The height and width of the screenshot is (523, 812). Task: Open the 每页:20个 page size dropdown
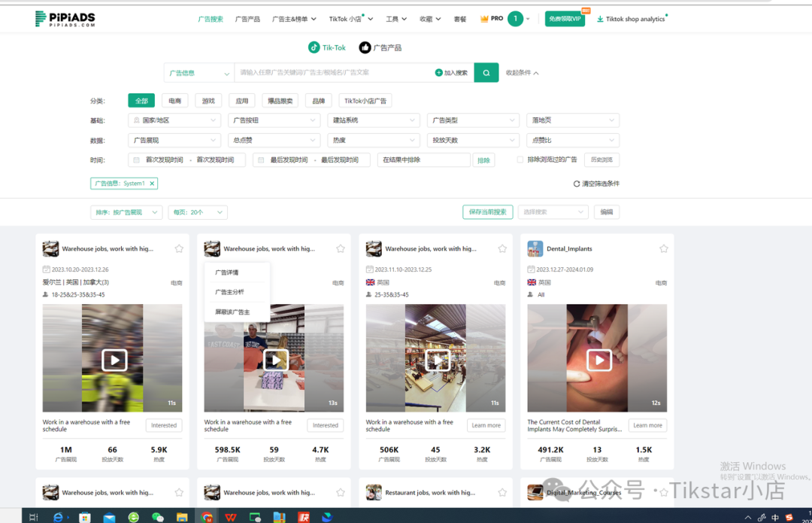coord(197,211)
